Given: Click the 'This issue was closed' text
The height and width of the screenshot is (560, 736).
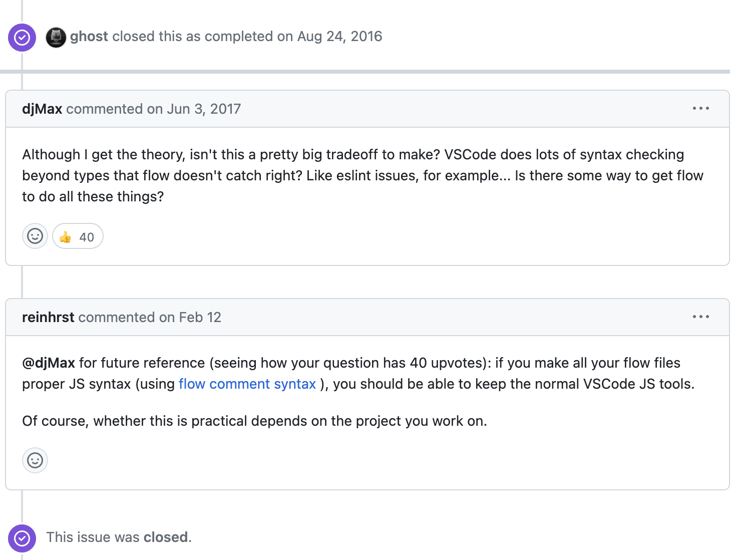Looking at the screenshot, I should point(119,537).
